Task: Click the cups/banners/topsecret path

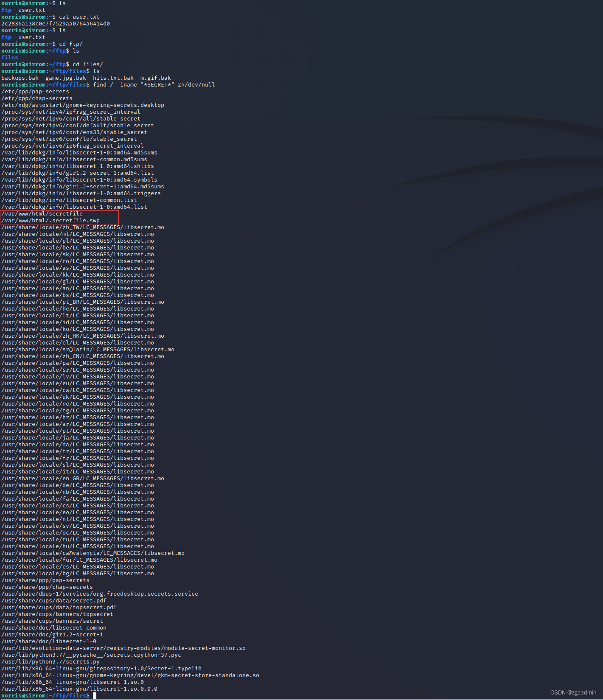Action: 57,614
